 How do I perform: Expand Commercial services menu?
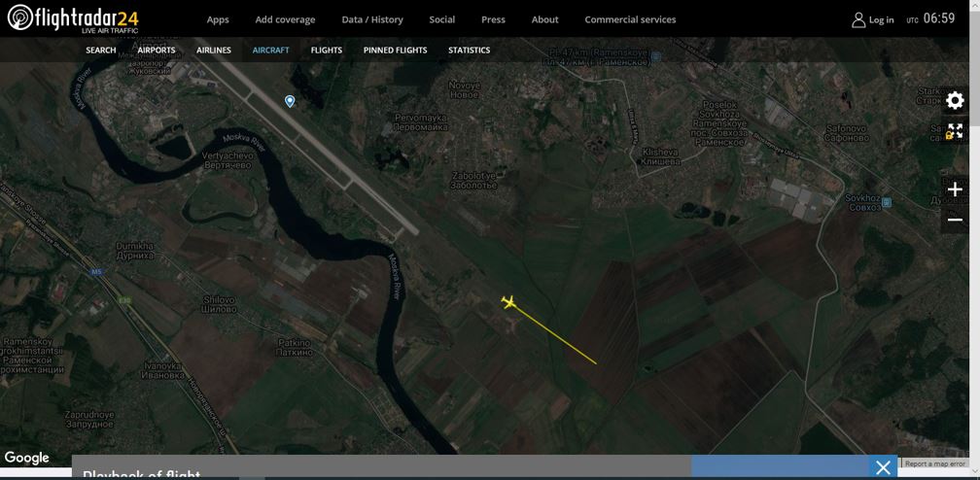click(x=630, y=19)
